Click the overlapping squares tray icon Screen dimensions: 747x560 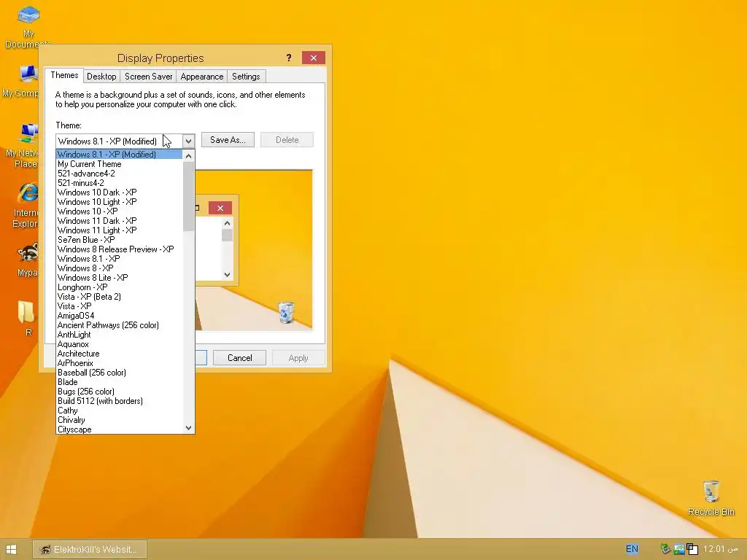pos(692,549)
